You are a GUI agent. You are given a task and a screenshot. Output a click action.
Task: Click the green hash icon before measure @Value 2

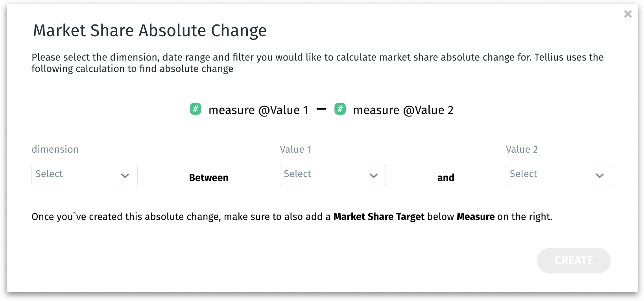coord(340,109)
